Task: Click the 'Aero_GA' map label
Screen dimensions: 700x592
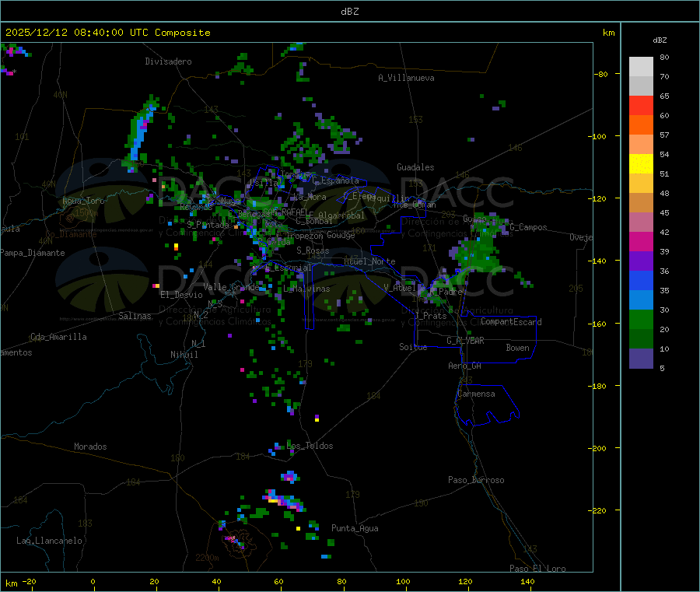Action: click(x=464, y=366)
